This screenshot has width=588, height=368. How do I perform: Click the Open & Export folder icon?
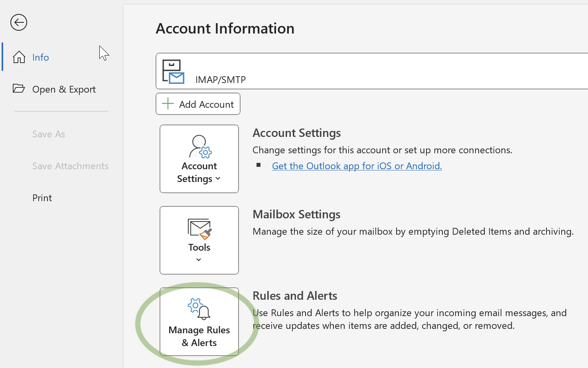point(19,89)
